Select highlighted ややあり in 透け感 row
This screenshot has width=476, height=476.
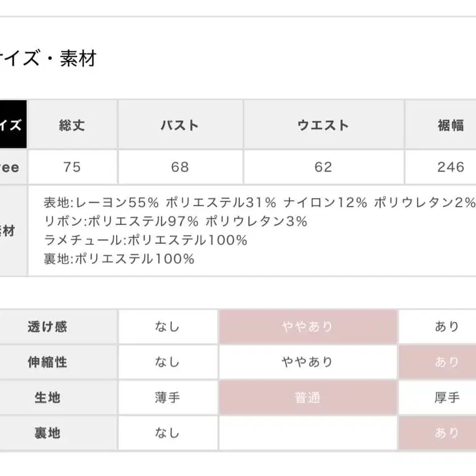(x=307, y=327)
